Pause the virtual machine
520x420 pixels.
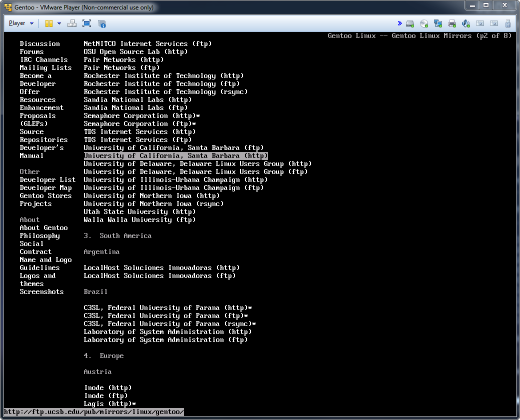coord(49,23)
